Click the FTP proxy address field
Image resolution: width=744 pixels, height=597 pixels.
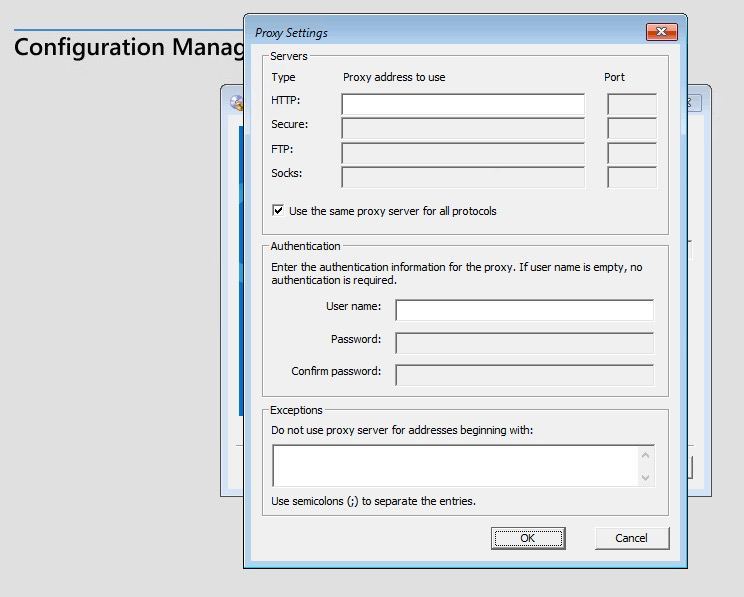pyautogui.click(x=463, y=153)
